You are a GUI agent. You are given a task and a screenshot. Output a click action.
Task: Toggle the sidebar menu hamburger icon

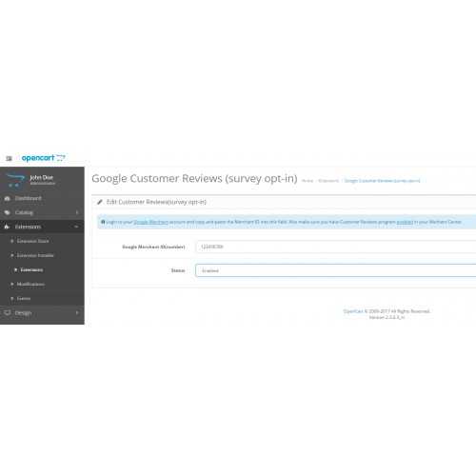9,158
